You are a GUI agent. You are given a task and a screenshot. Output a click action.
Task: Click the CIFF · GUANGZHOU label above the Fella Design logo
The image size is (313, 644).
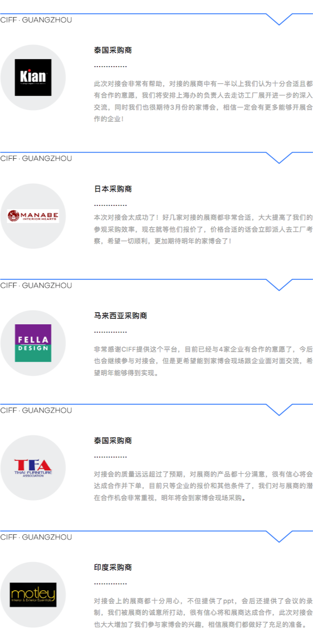pyautogui.click(x=36, y=285)
